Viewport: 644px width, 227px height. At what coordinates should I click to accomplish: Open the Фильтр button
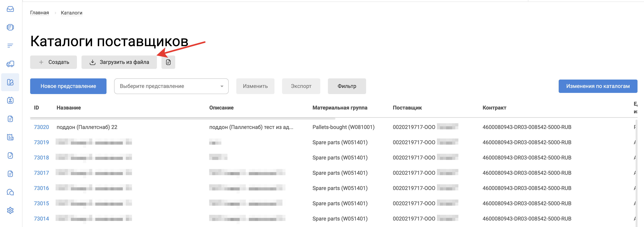point(347,86)
